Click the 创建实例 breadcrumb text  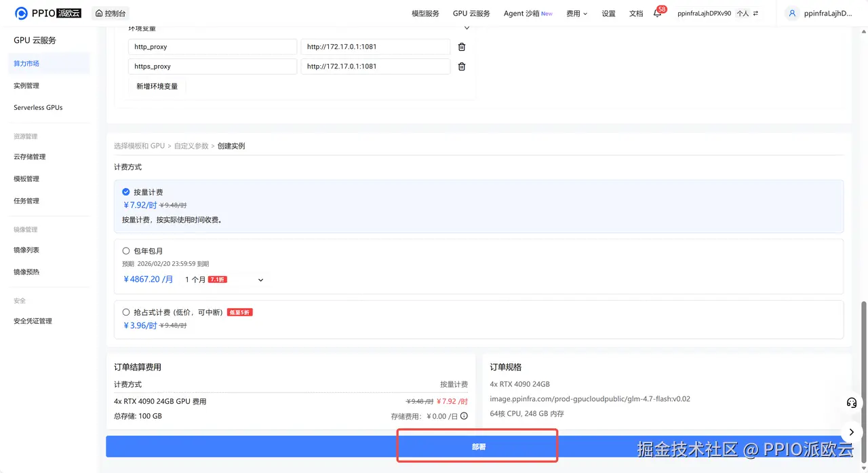click(x=231, y=146)
